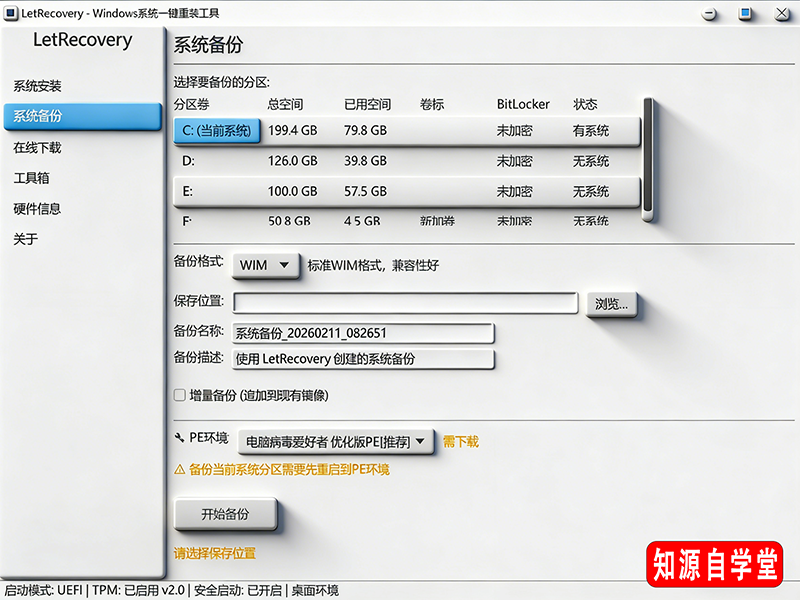Click the 备份名称 backup name field

point(363,332)
